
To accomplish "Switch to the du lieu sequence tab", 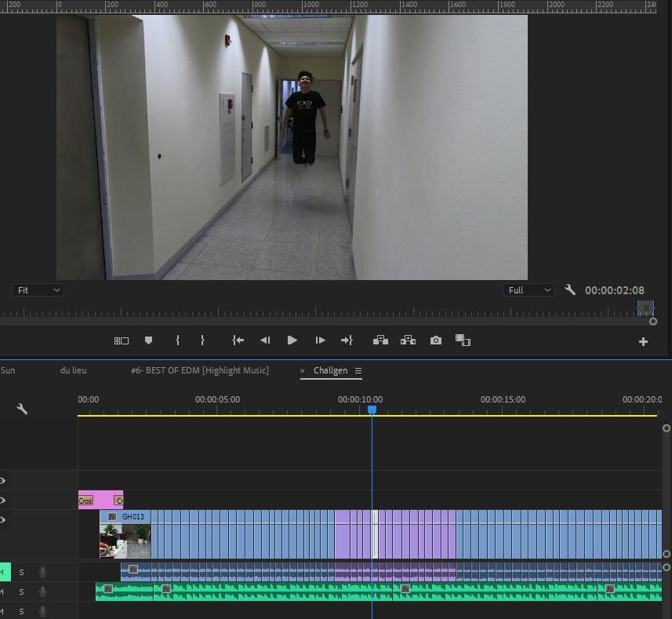I will [x=73, y=370].
